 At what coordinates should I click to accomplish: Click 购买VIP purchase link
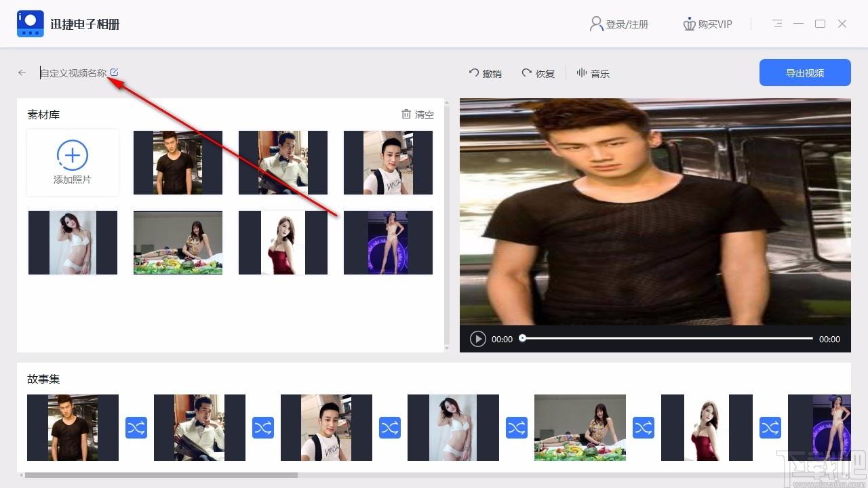point(707,24)
